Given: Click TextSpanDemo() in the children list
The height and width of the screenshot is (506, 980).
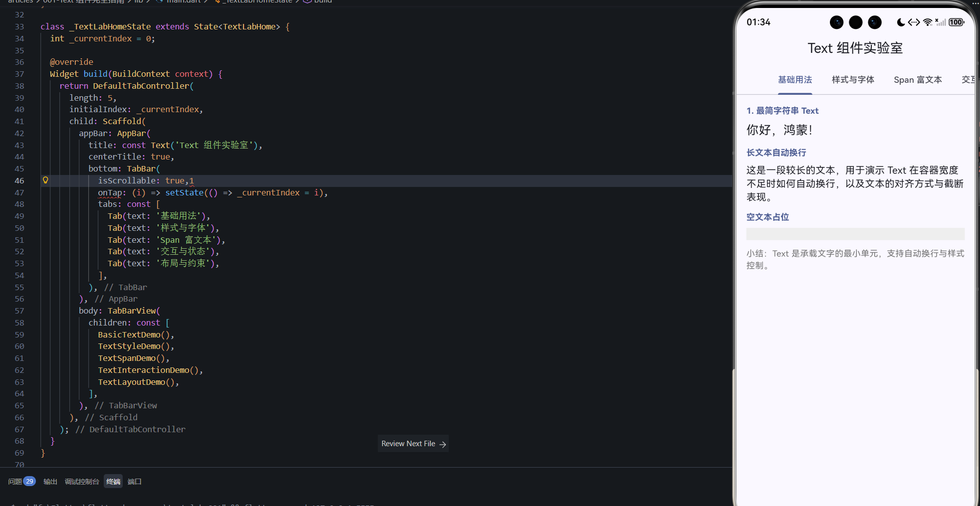Looking at the screenshot, I should [x=131, y=358].
